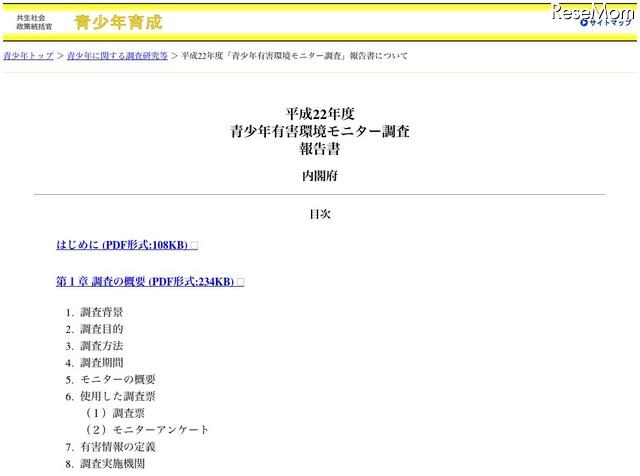Click the list item 調査目的
Viewport: 640px width, 476px height.
102,329
